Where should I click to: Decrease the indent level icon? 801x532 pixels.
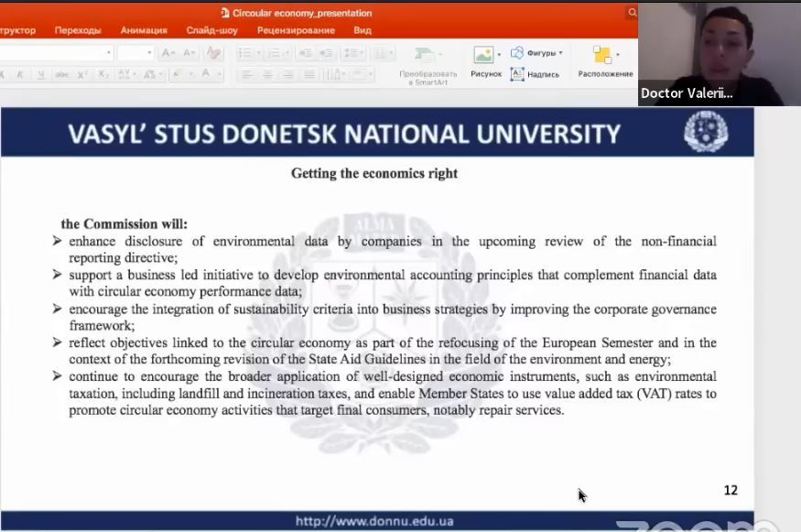[306, 53]
